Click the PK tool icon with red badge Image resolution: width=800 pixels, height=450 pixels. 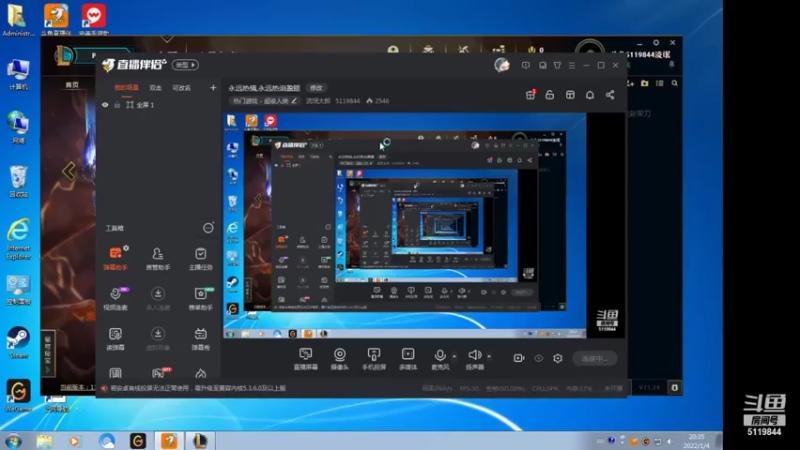pyautogui.click(x=159, y=372)
